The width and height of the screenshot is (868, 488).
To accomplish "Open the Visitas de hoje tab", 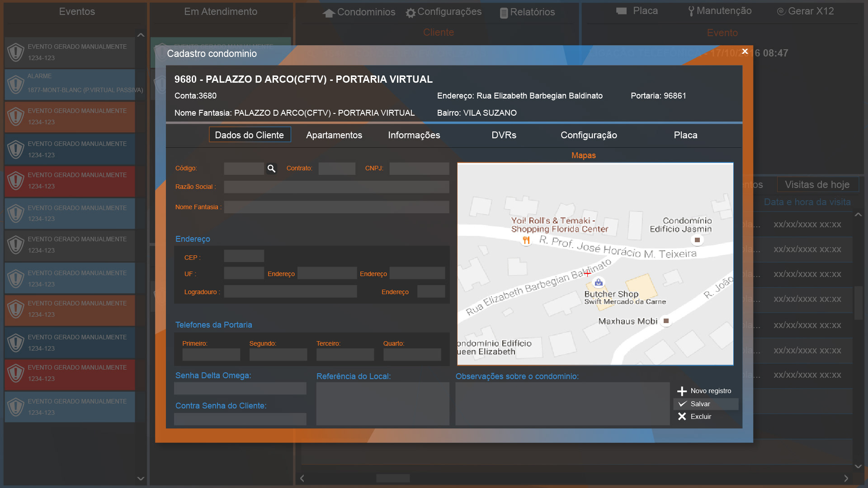I will pyautogui.click(x=817, y=184).
